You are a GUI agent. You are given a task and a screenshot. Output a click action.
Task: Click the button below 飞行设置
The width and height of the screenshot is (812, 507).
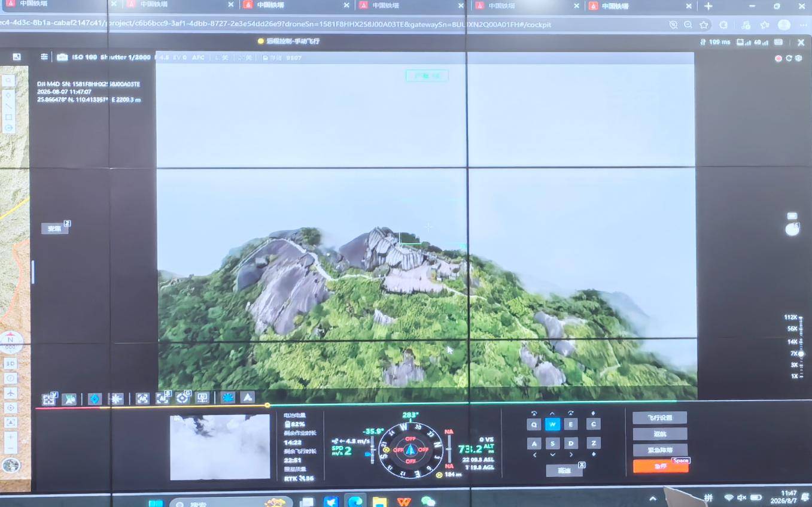tap(660, 434)
